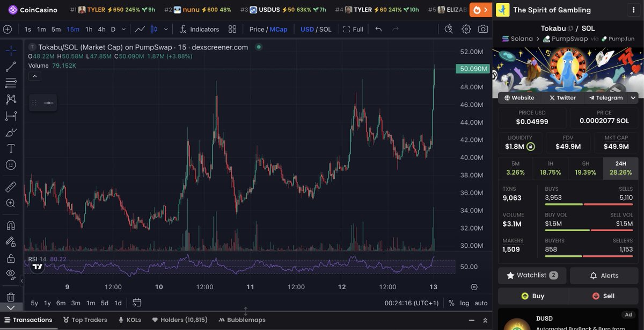This screenshot has width=644, height=330.
Task: Click the floating drawing toolbar handle
Action: [x=34, y=103]
